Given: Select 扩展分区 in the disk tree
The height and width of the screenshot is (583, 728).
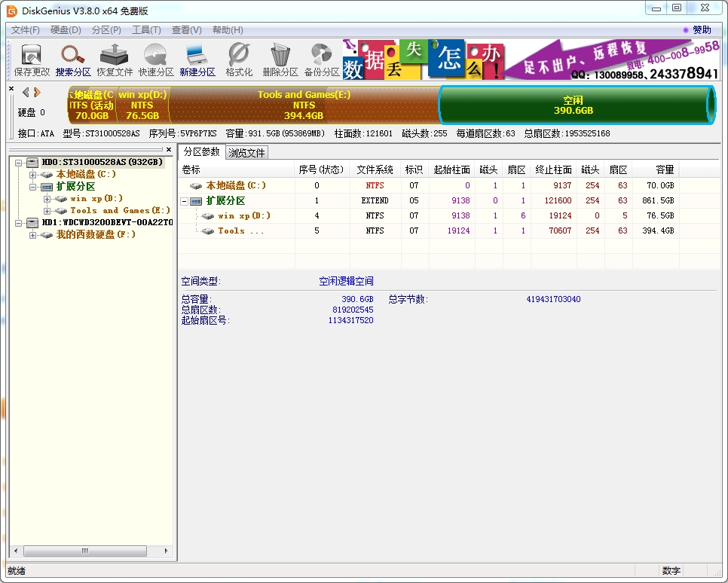Looking at the screenshot, I should click(x=75, y=186).
